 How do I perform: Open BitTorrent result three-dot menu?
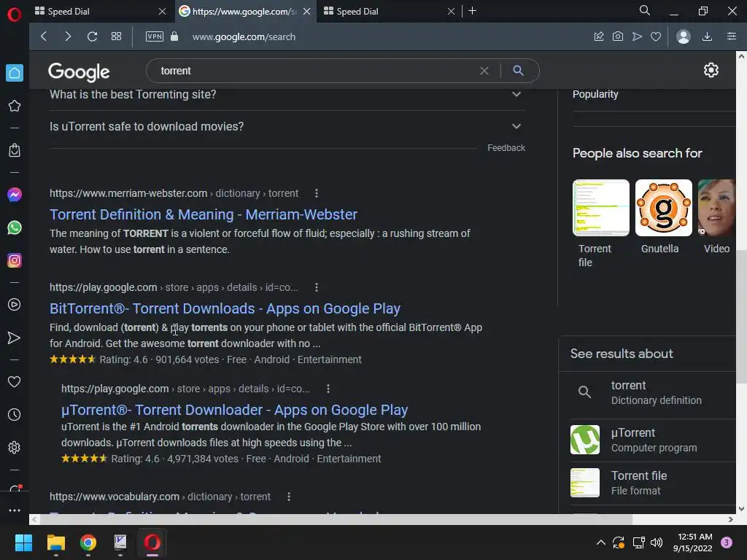coord(317,287)
